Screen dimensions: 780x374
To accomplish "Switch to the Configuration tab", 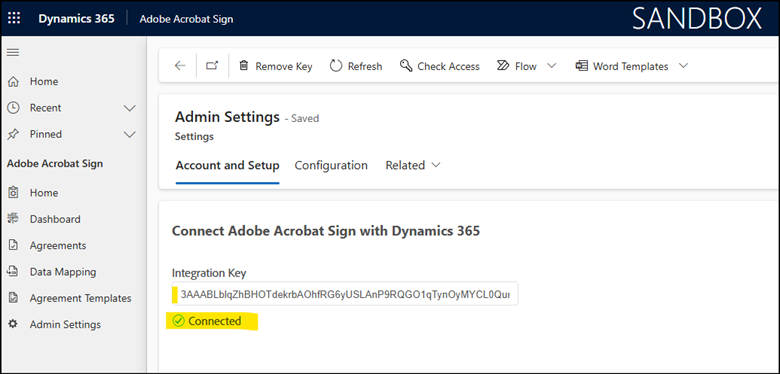I will [x=331, y=165].
